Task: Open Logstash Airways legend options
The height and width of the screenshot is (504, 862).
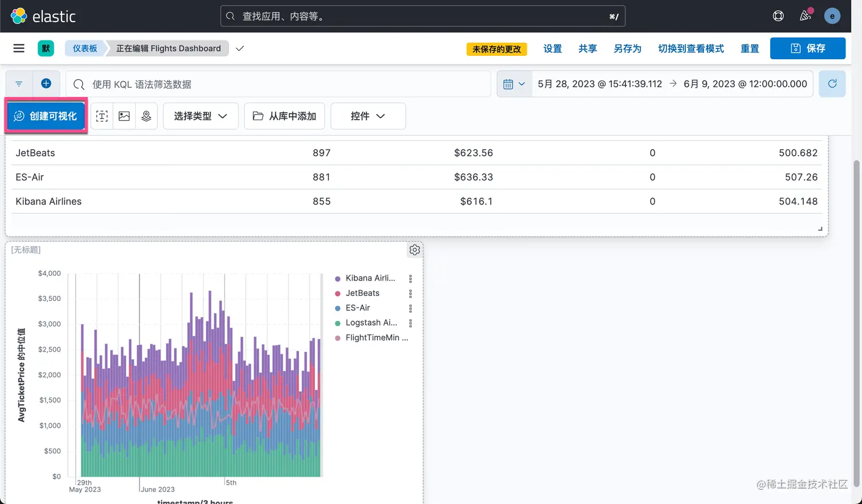Action: coord(410,323)
